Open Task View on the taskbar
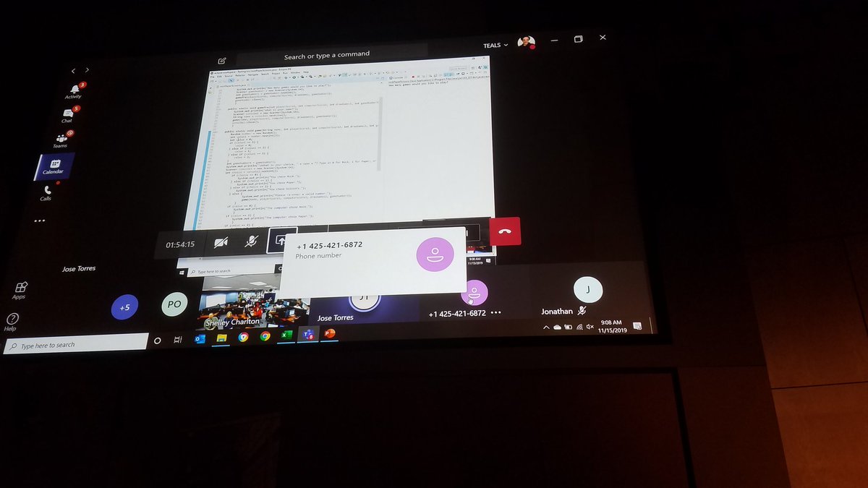868x488 pixels. click(178, 339)
